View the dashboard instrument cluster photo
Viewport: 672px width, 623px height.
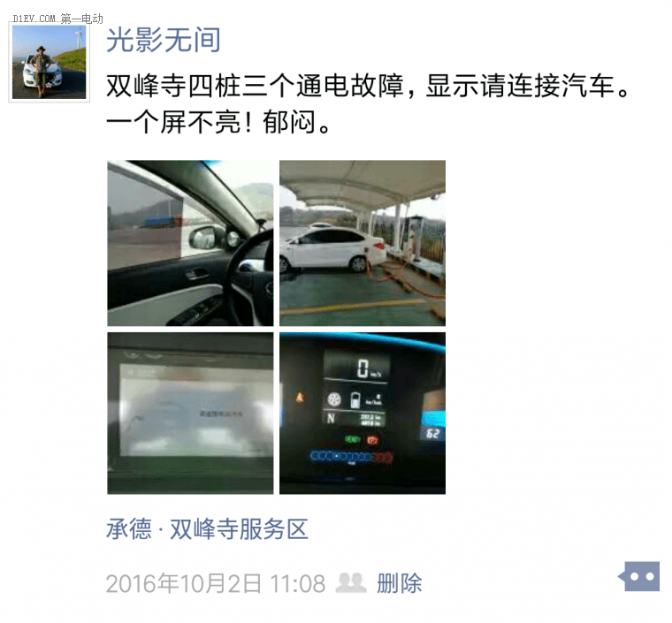363,414
